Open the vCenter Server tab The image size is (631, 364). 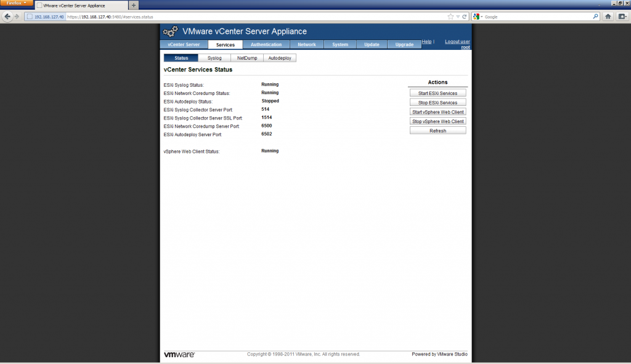click(184, 44)
